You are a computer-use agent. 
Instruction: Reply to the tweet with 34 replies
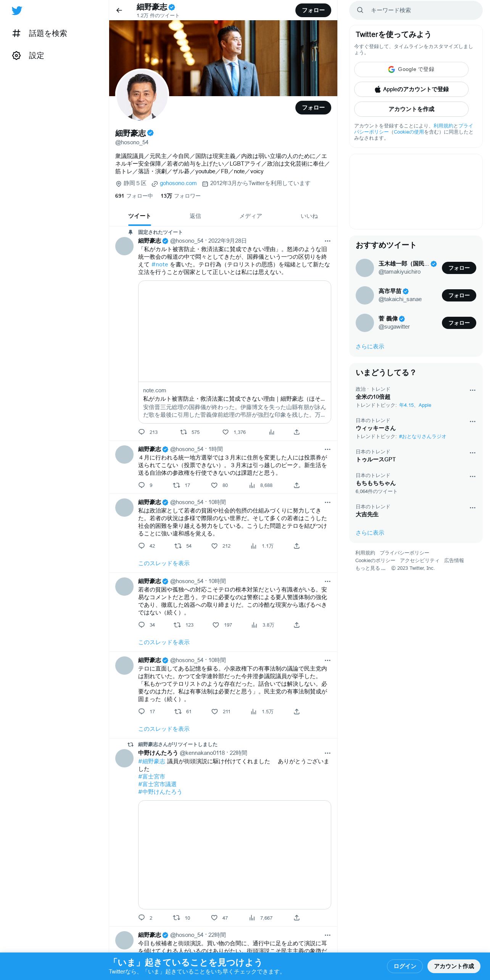point(147,625)
